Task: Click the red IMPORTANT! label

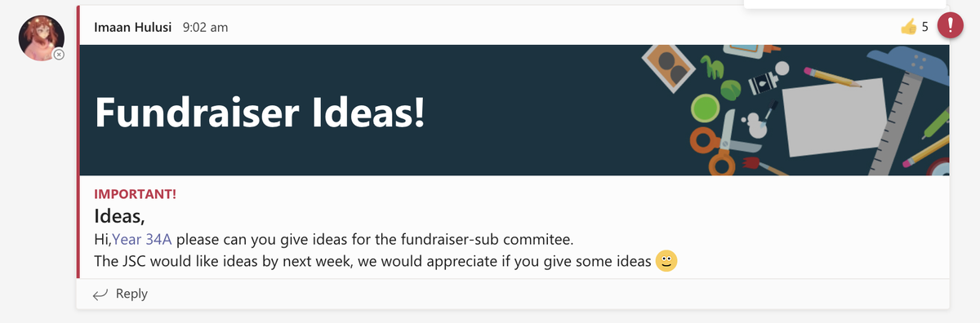Action: (x=136, y=194)
